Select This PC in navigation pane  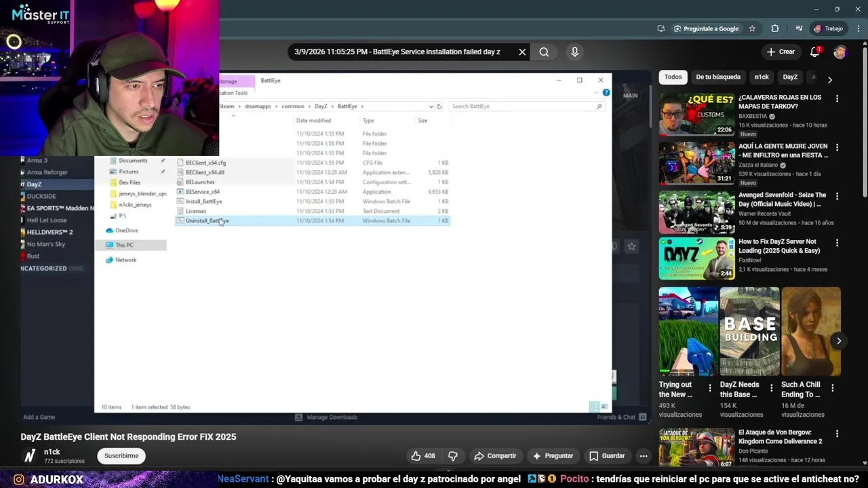pos(124,245)
